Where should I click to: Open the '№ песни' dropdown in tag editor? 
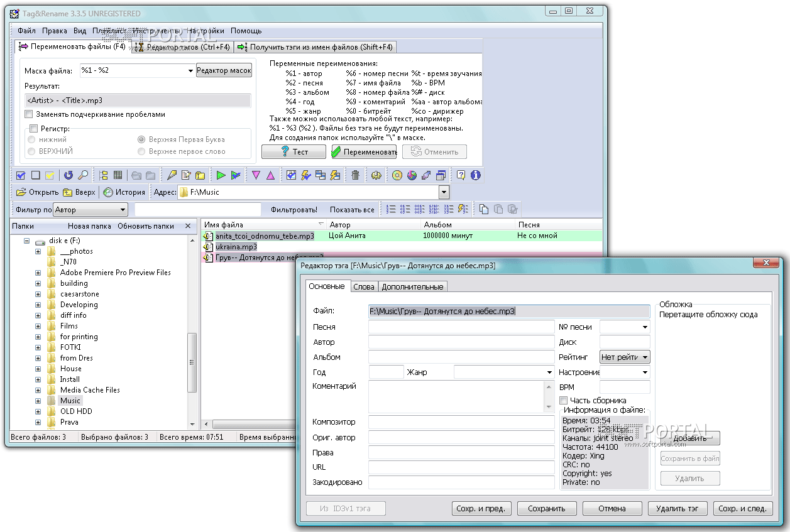(645, 327)
